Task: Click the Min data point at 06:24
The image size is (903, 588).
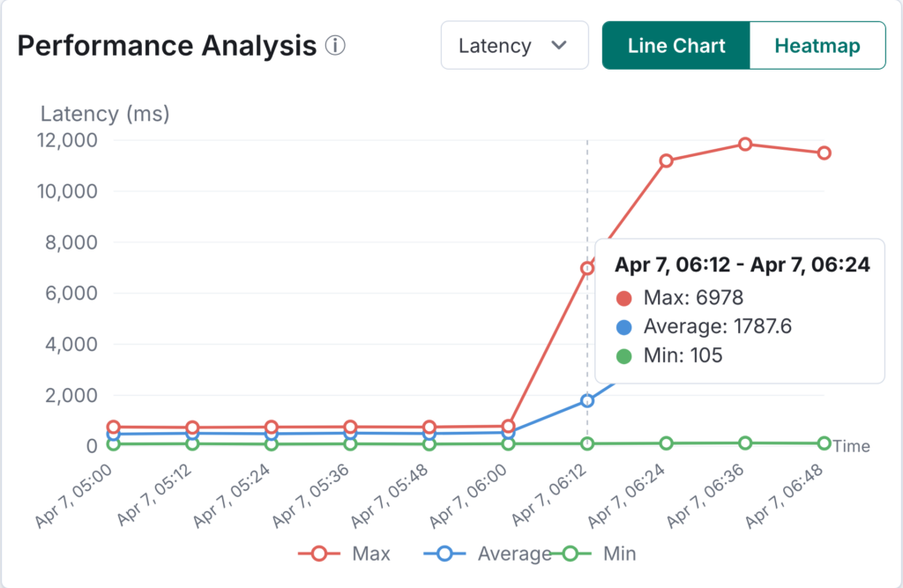Action: pyautogui.click(x=667, y=443)
